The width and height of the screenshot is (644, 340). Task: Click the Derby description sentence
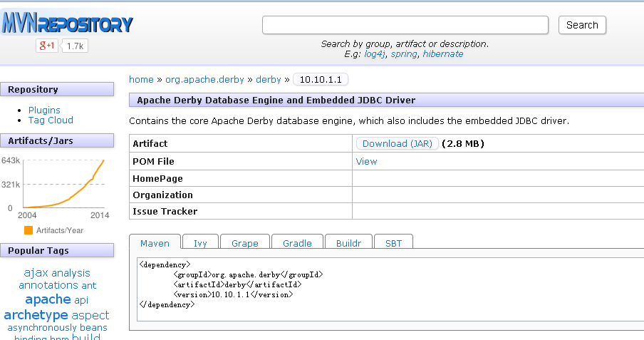[x=349, y=121]
